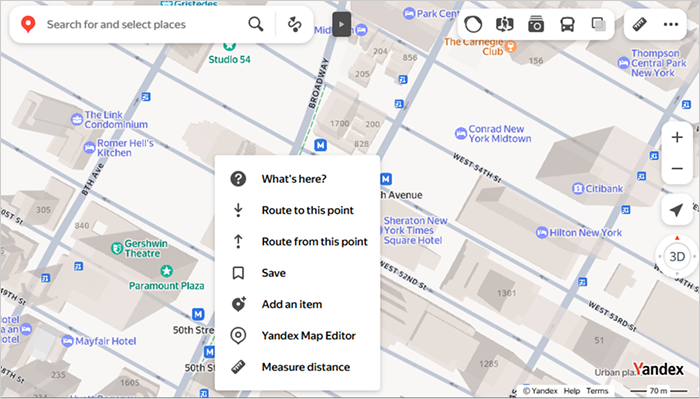700x399 pixels.
Task: Expand the collapsed side panel arrow
Action: click(x=342, y=24)
